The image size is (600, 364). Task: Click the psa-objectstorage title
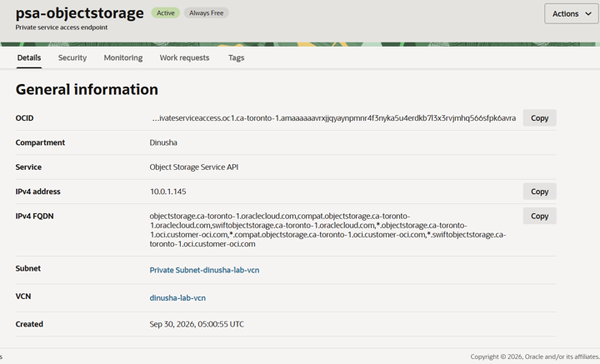coord(80,13)
